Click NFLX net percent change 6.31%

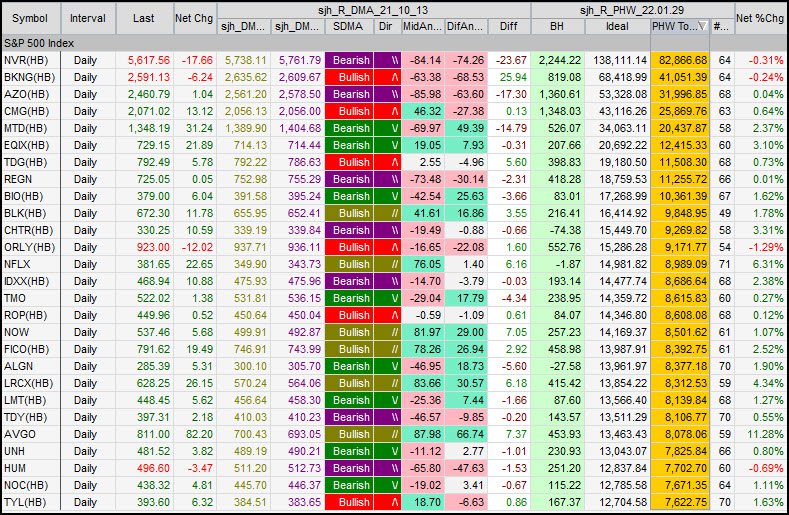point(768,264)
